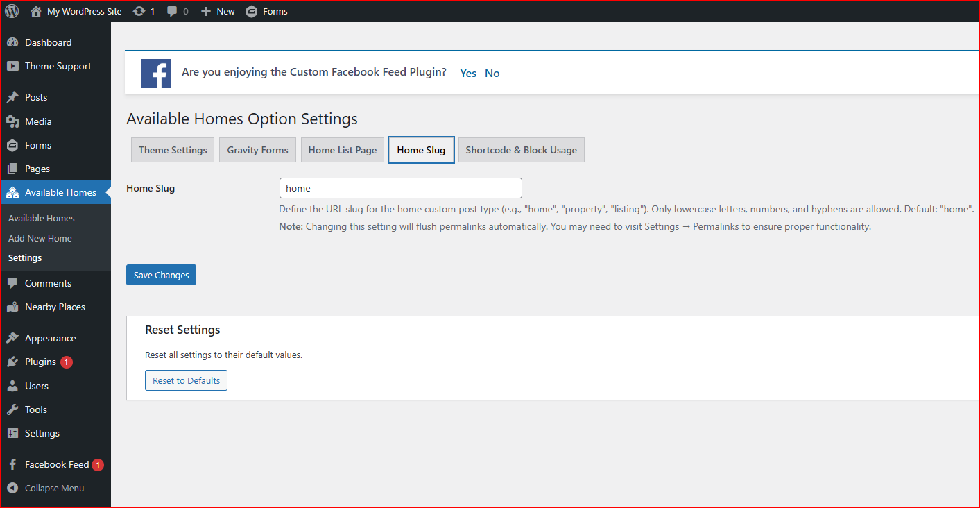980x508 pixels.
Task: Click the Dashboard gauge icon
Action: click(12, 42)
